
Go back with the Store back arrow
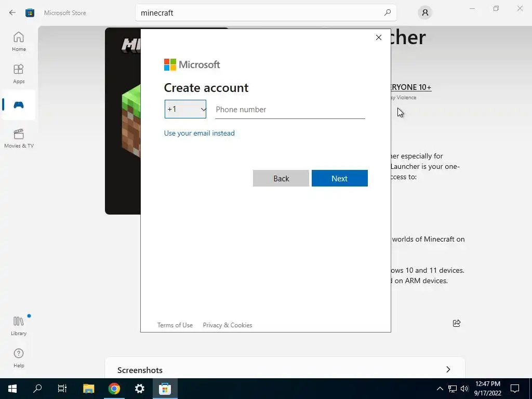point(12,13)
